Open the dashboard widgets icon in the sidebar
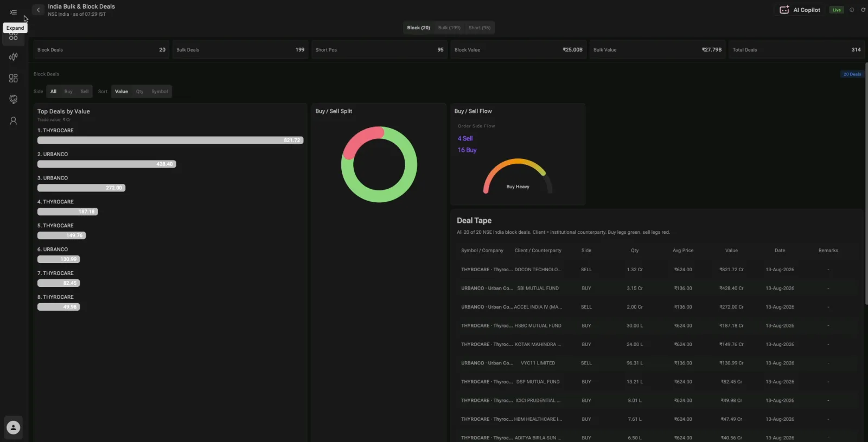 point(14,78)
